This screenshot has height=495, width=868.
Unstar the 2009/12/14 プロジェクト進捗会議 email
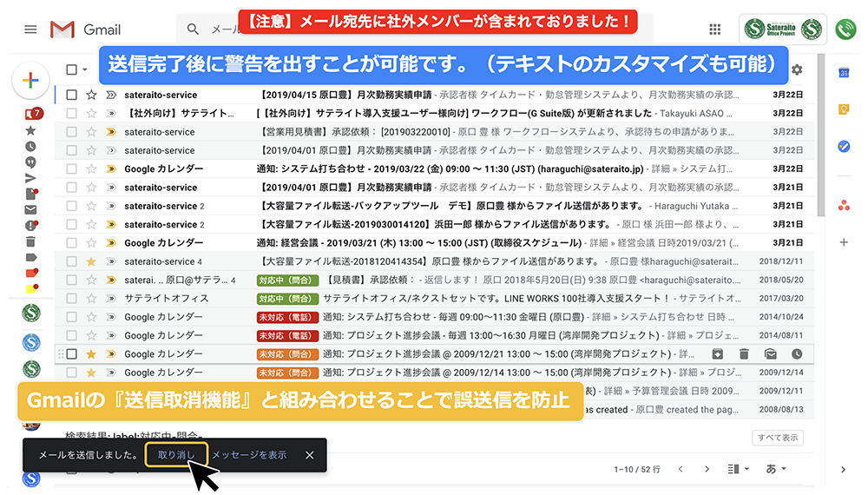click(91, 373)
